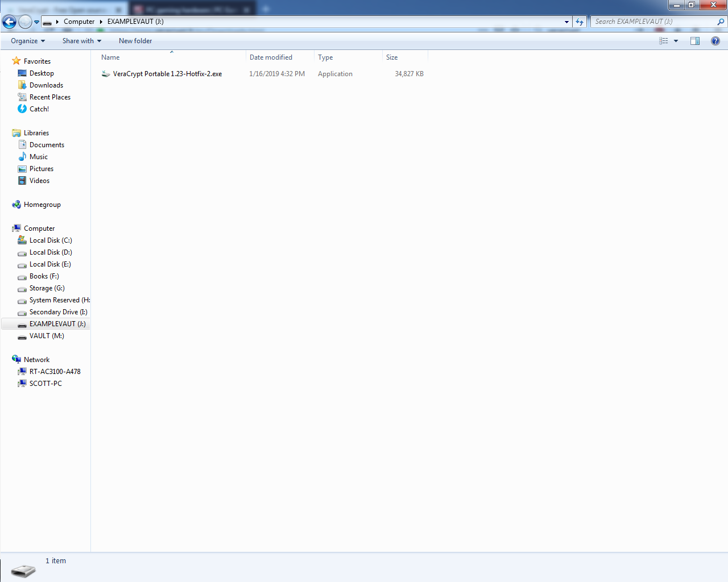The image size is (728, 582).
Task: Open Downloads in Favorites
Action: pyautogui.click(x=46, y=85)
